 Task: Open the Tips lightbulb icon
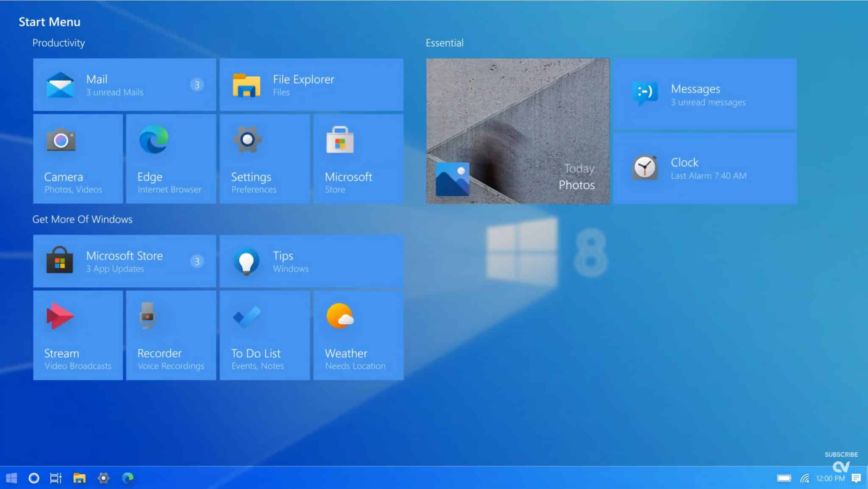pyautogui.click(x=246, y=261)
